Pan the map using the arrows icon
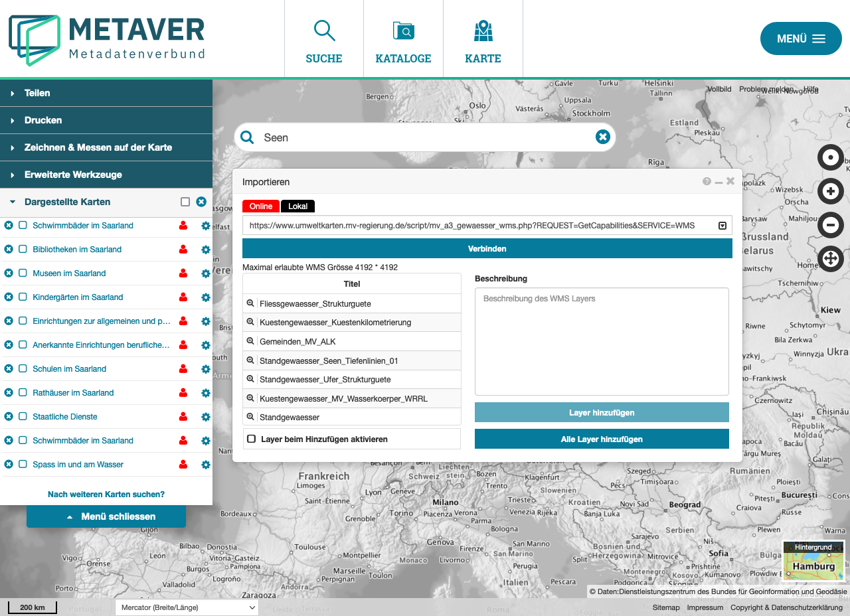Viewport: 850px width, 616px height. (x=831, y=259)
